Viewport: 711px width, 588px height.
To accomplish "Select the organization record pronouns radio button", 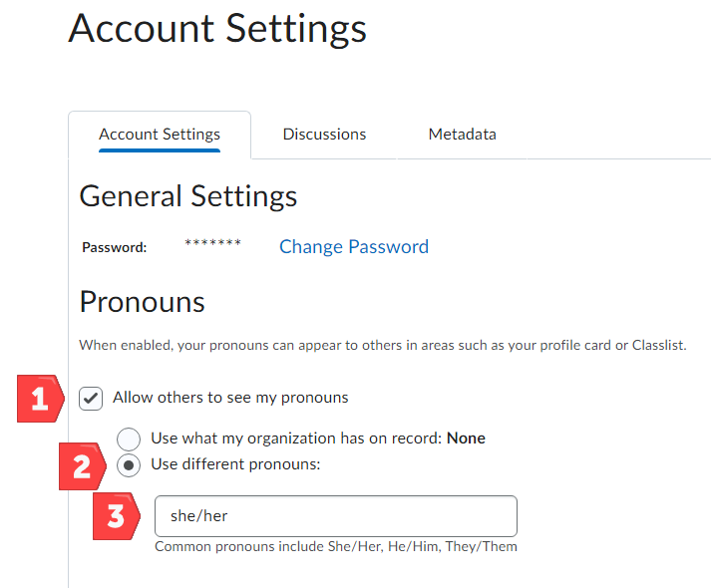I will click(129, 439).
